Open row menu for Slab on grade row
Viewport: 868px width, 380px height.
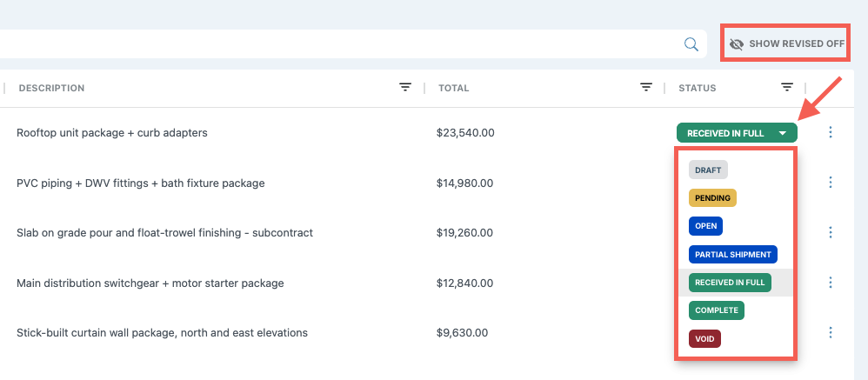(830, 232)
